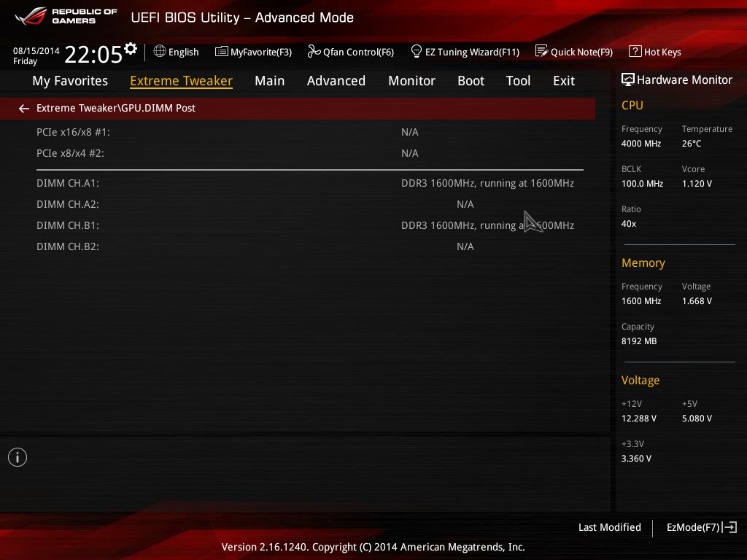Click the globe language icon
The width and height of the screenshot is (747, 560).
click(x=160, y=51)
